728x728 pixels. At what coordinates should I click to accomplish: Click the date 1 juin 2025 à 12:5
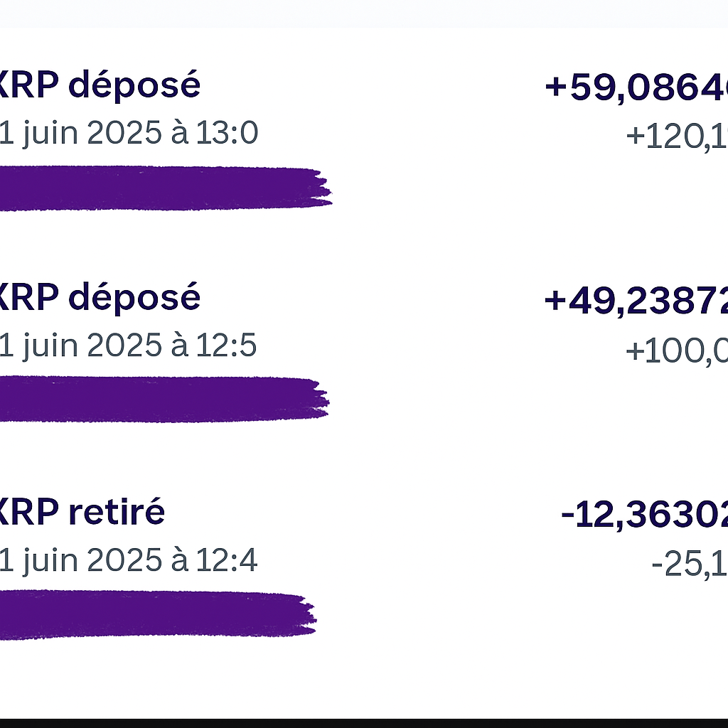(x=128, y=346)
